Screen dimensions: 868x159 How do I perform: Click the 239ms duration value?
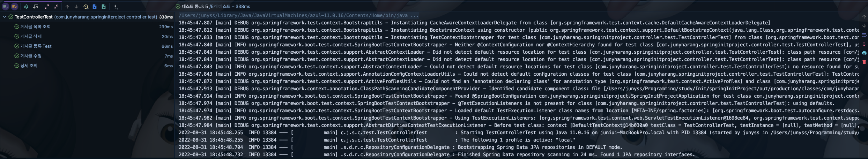pos(166,26)
